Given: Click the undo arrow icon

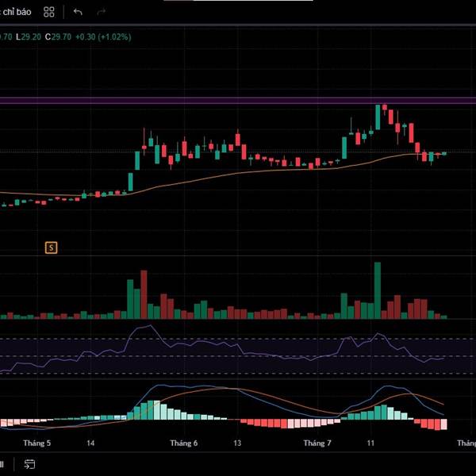Looking at the screenshot, I should point(78,12).
